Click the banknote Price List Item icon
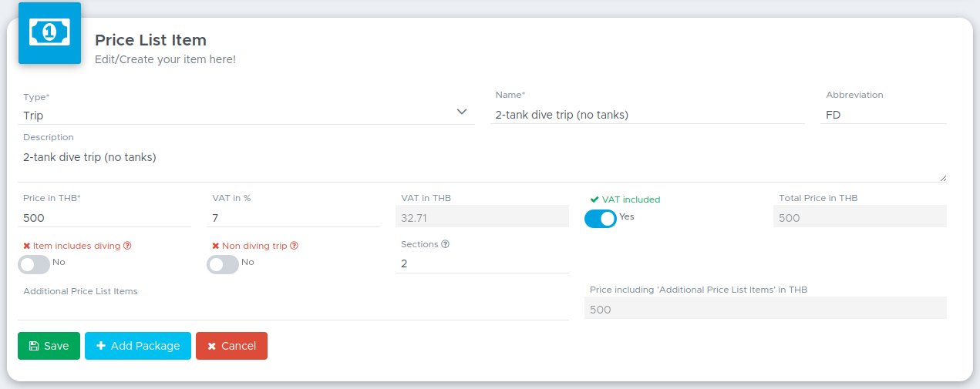The width and height of the screenshot is (980, 389). (49, 32)
